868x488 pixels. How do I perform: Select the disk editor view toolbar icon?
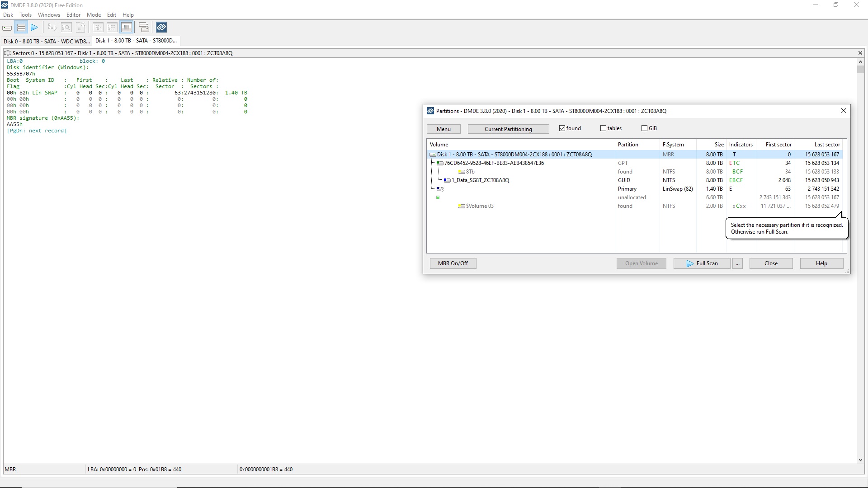(127, 28)
